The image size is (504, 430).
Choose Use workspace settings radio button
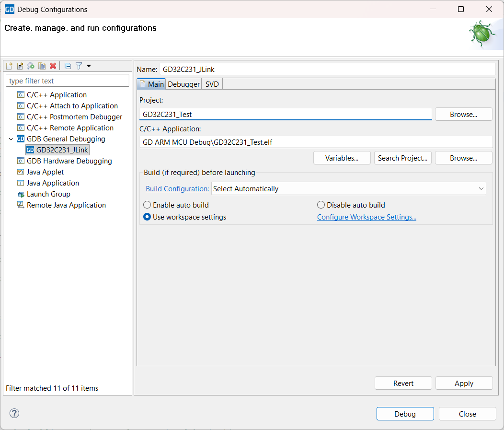pos(148,217)
